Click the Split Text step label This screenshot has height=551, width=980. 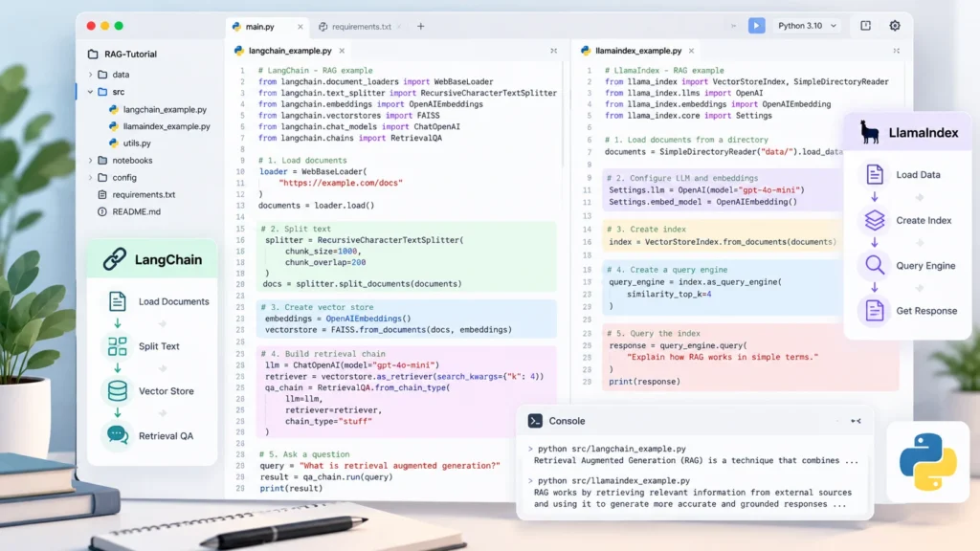click(159, 346)
